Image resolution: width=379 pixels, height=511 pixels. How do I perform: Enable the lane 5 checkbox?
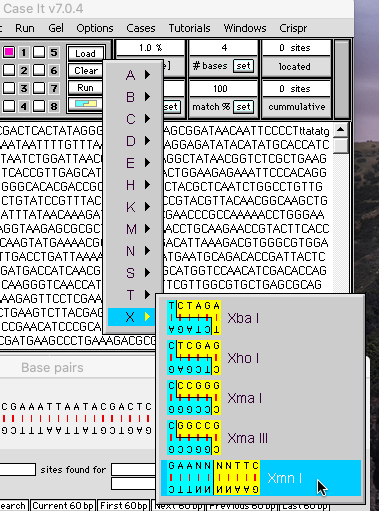(x=39, y=52)
